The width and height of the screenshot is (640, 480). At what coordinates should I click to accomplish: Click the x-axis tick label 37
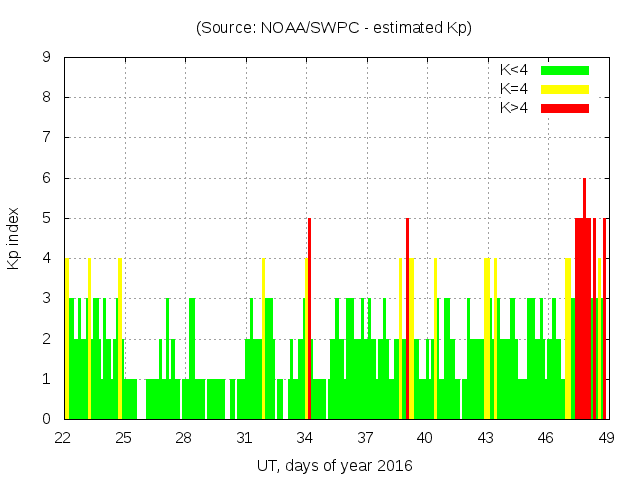click(365, 438)
